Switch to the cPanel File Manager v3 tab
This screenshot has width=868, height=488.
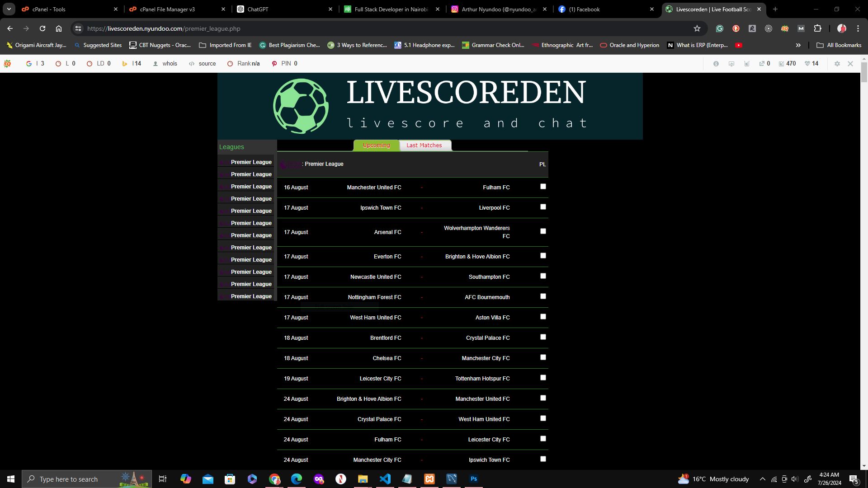pyautogui.click(x=177, y=9)
